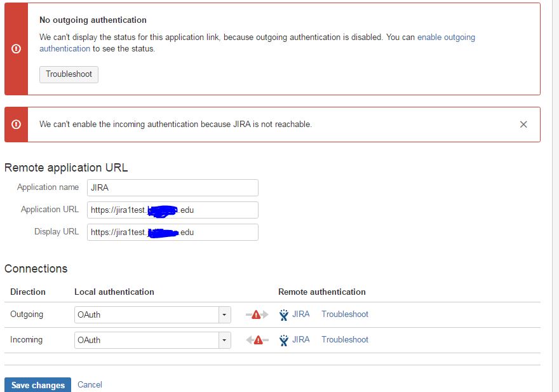Focus the Display URL field

(x=173, y=232)
